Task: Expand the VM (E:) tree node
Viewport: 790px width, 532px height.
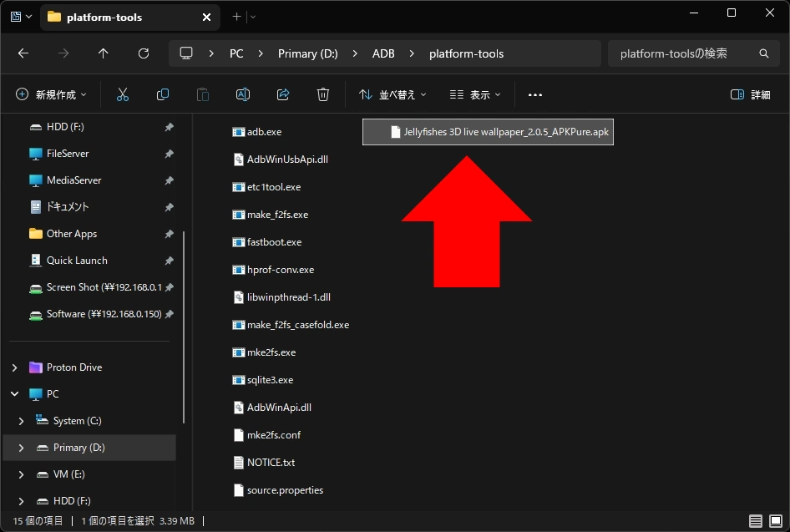Action: [21, 474]
